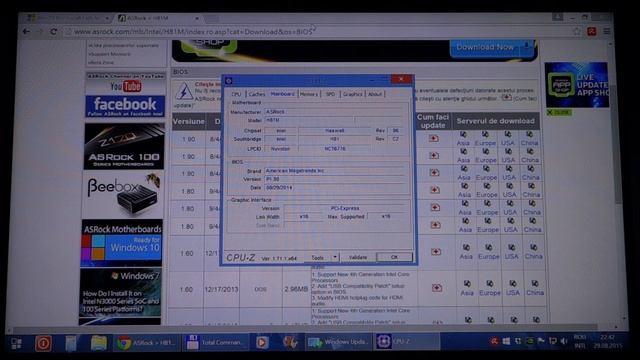The height and width of the screenshot is (360, 640).
Task: Click the red power icon on the taskbar
Action: tap(43, 343)
